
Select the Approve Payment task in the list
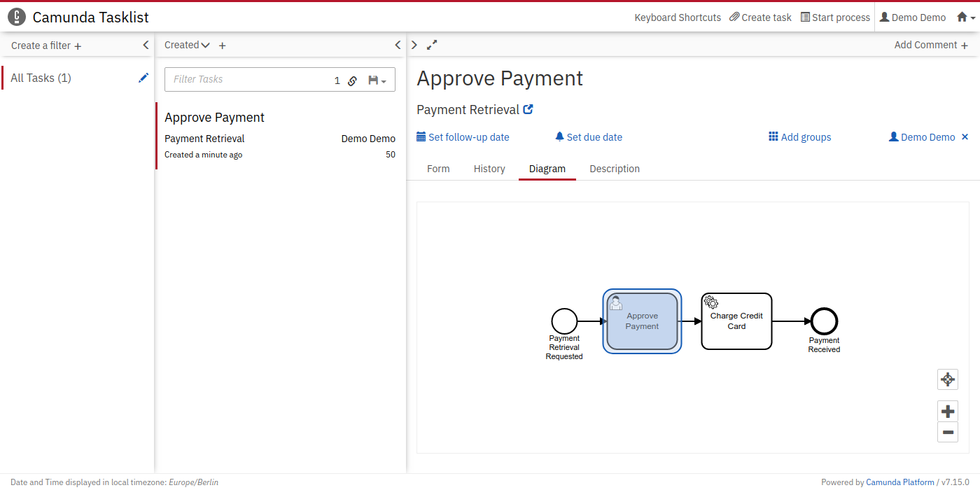[214, 118]
